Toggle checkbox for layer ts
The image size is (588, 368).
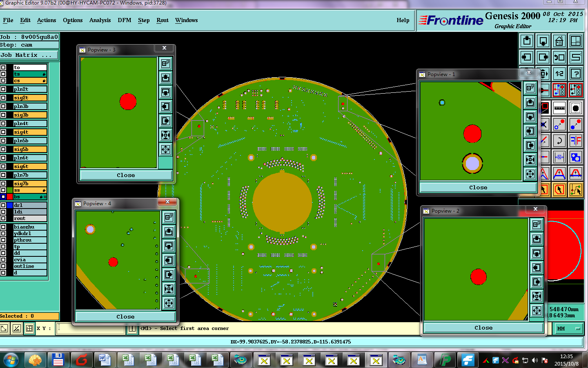pyautogui.click(x=3, y=74)
